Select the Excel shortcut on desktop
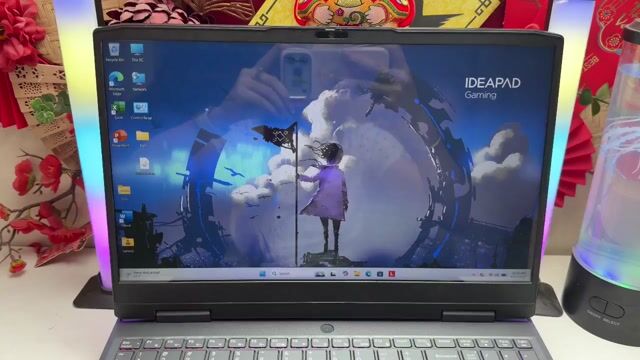Image resolution: width=640 pixels, height=360 pixels. [x=119, y=110]
